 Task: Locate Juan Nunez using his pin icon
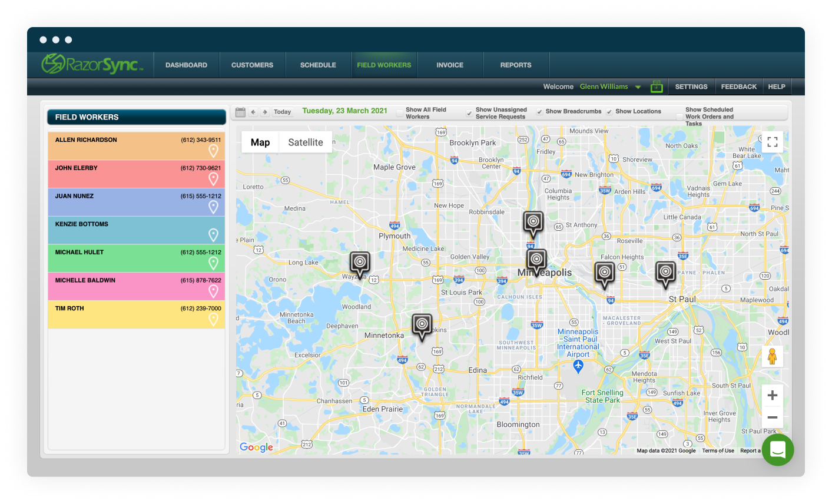point(214,207)
